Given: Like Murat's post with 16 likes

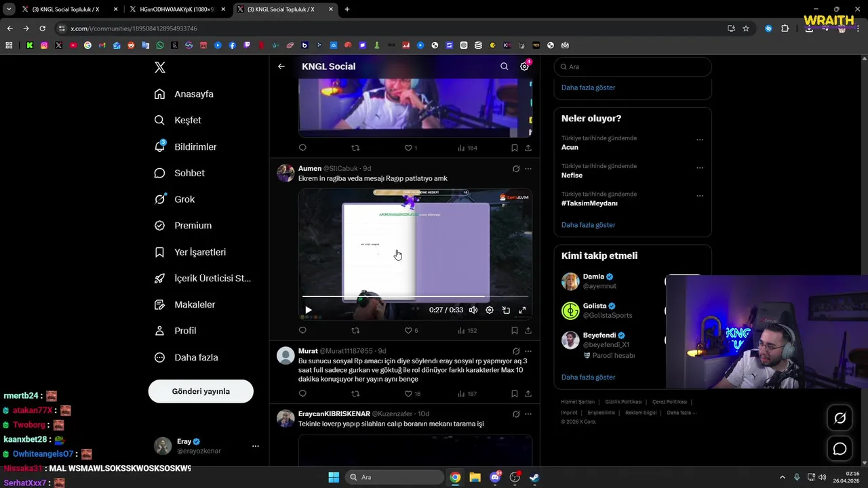Looking at the screenshot, I should [x=412, y=394].
